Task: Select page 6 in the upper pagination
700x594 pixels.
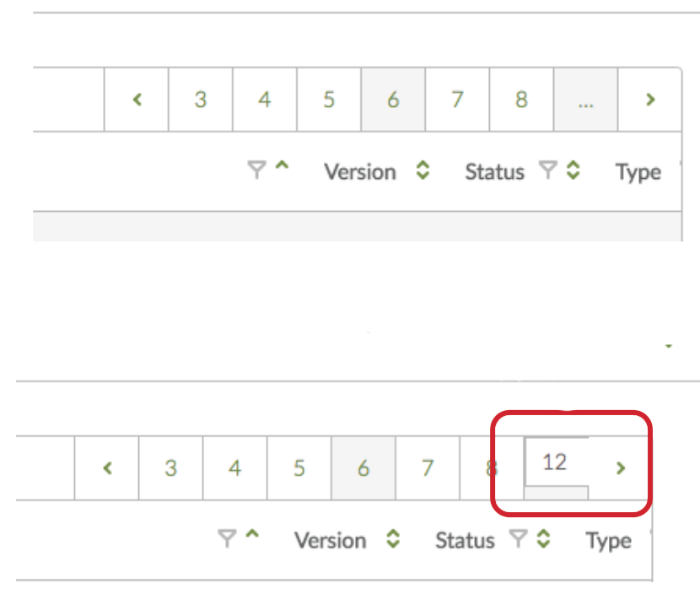Action: (393, 100)
